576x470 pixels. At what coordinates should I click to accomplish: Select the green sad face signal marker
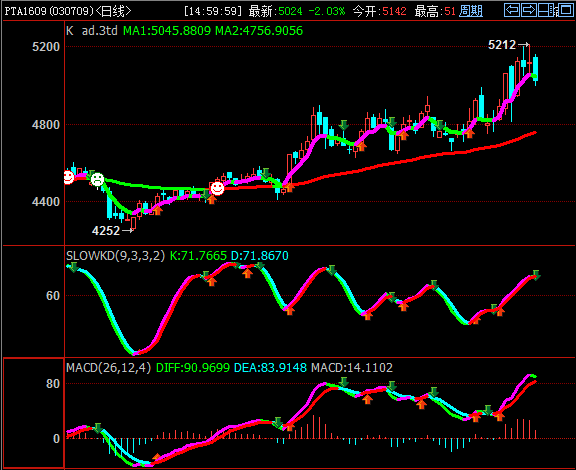point(97,180)
